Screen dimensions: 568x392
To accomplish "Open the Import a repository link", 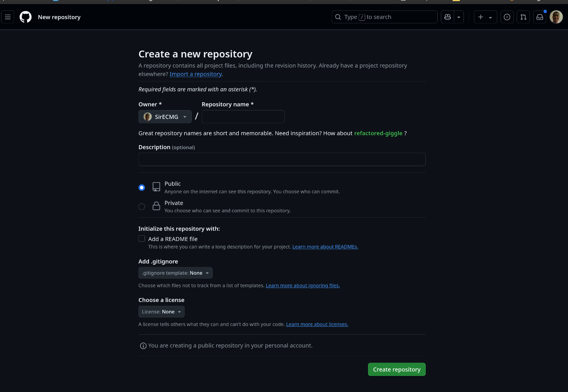I will coord(196,74).
